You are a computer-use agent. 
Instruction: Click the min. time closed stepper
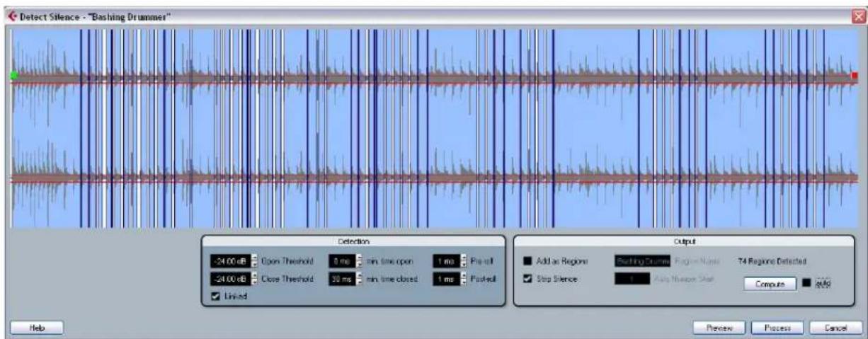pyautogui.click(x=358, y=279)
